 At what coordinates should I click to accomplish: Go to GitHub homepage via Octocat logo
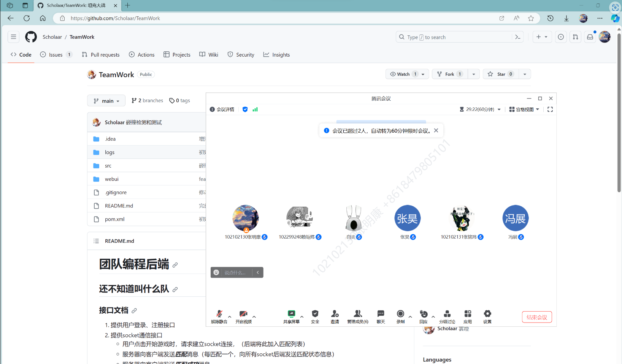[x=31, y=37]
